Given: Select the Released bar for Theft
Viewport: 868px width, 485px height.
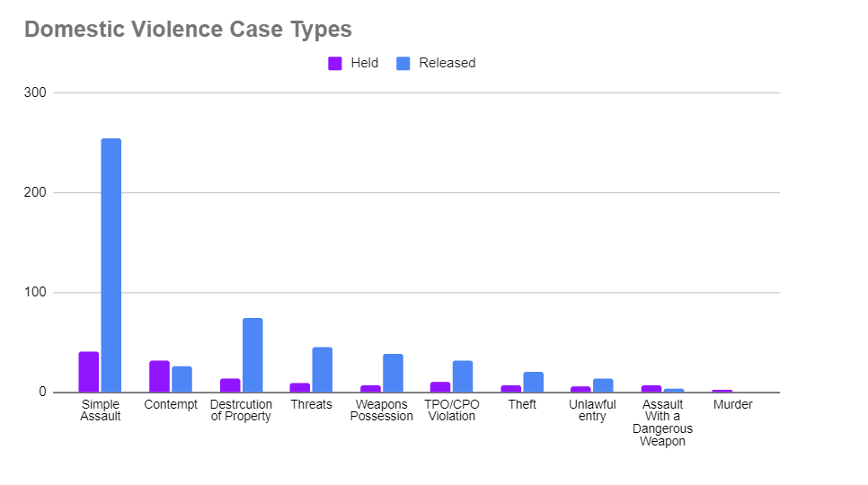Looking at the screenshot, I should [534, 382].
